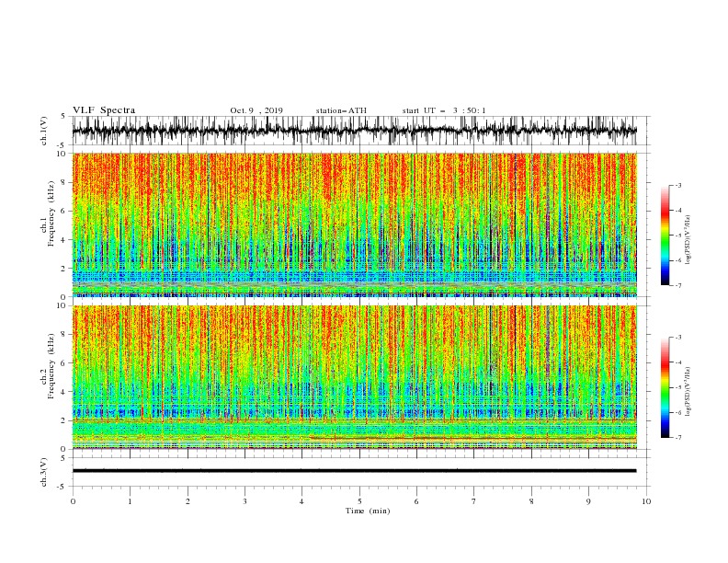728x563 pixels.
Task: Click the "-7" label on ch.2 color bar
Action: 678,438
